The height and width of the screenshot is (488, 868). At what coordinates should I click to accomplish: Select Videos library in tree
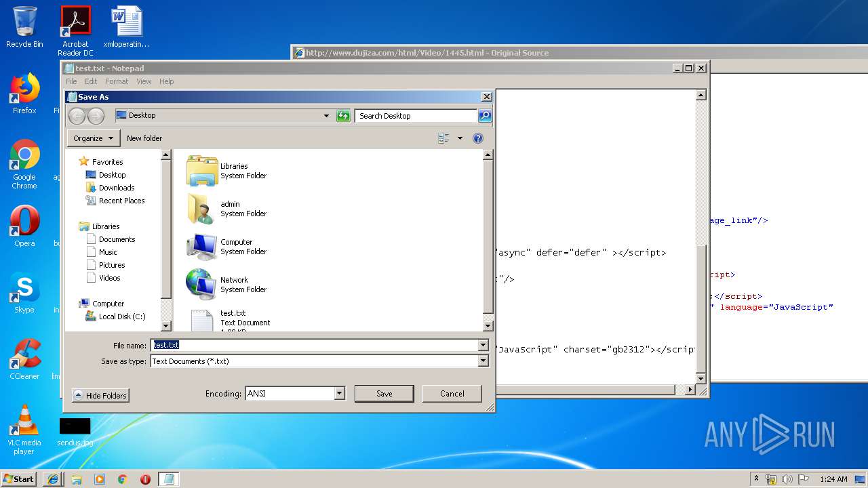(x=104, y=278)
